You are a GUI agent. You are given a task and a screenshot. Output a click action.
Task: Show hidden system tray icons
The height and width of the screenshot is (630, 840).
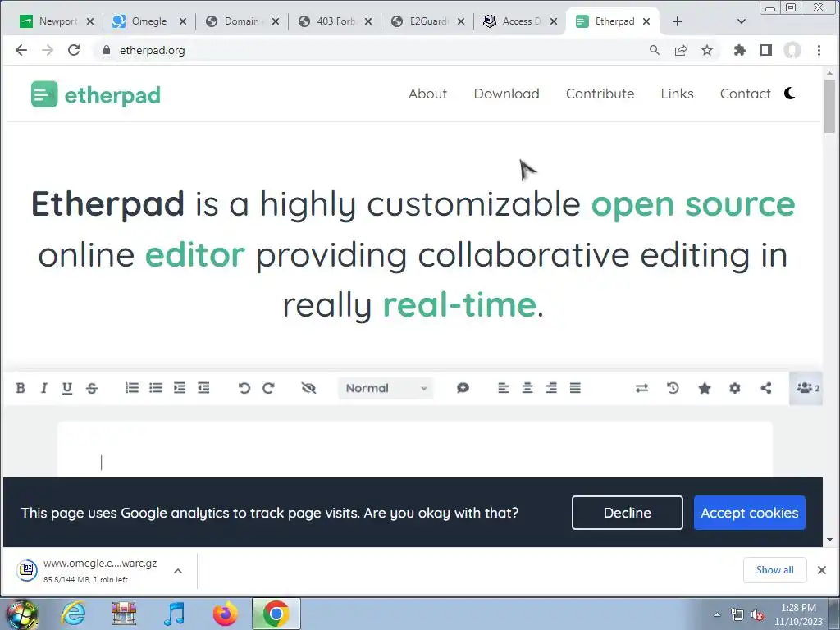717,614
